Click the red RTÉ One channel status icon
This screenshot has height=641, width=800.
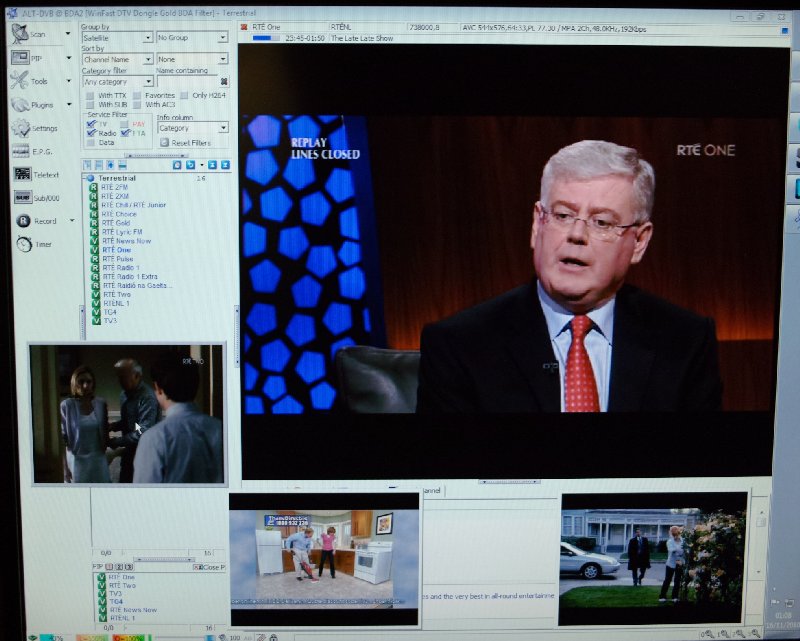point(244,27)
